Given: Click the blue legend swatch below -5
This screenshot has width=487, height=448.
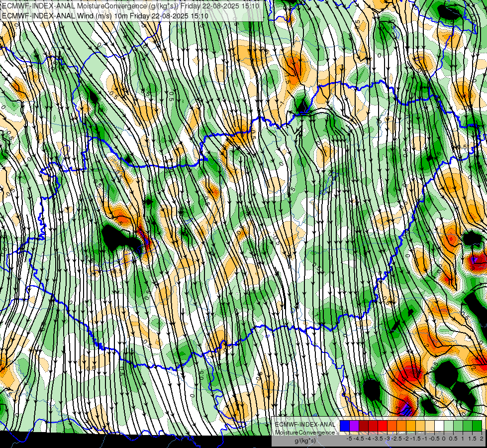Looking at the screenshot, I should pos(345,426).
